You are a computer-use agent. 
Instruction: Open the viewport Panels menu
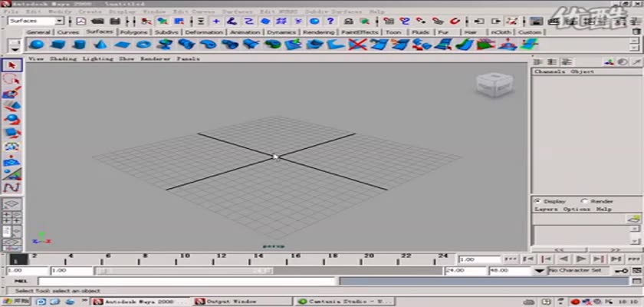(188, 59)
